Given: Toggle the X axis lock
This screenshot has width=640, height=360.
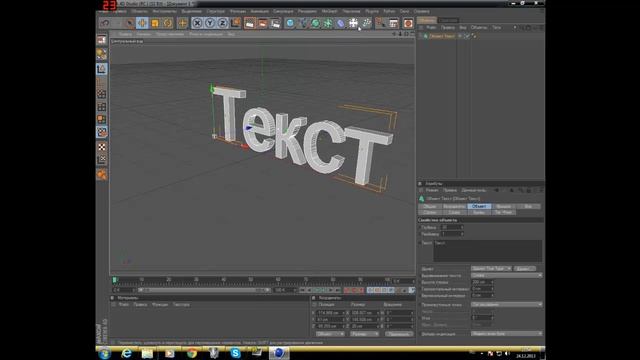Looking at the screenshot, I should (197, 23).
